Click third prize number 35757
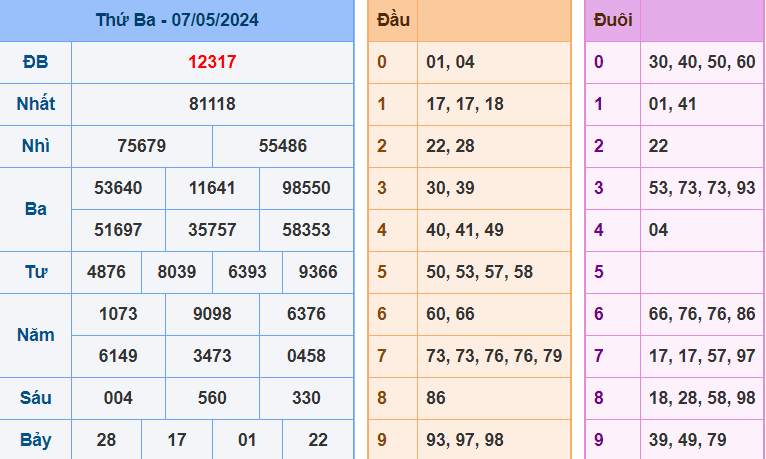The height and width of the screenshot is (459, 766). pos(212,230)
